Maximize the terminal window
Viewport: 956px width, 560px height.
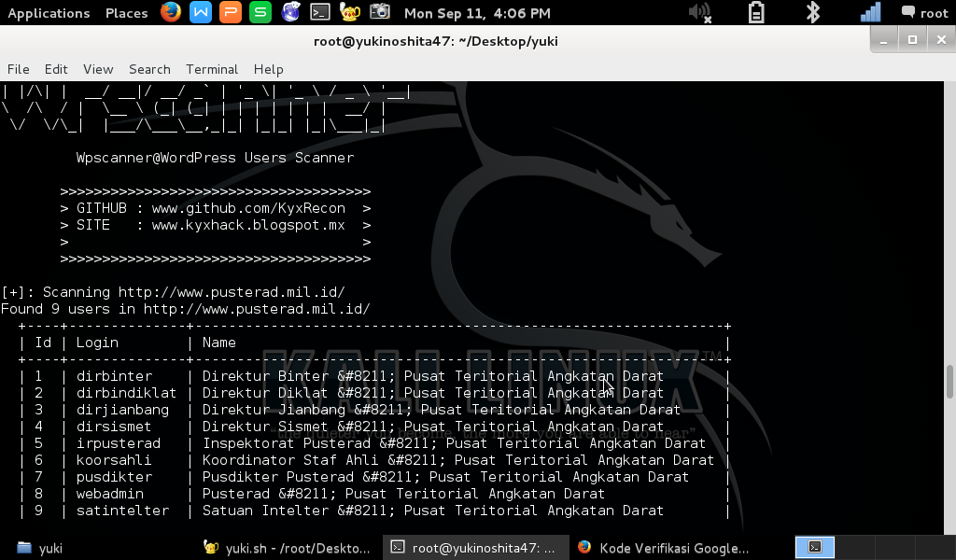tap(913, 40)
